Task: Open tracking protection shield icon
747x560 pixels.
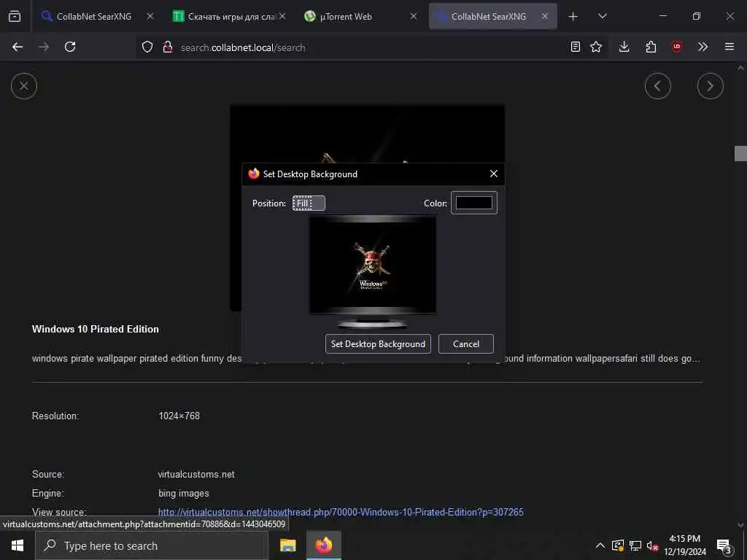Action: click(147, 47)
